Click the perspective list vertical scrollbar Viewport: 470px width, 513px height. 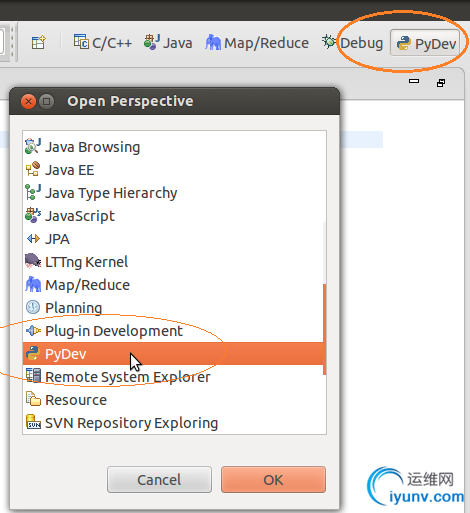click(x=325, y=329)
